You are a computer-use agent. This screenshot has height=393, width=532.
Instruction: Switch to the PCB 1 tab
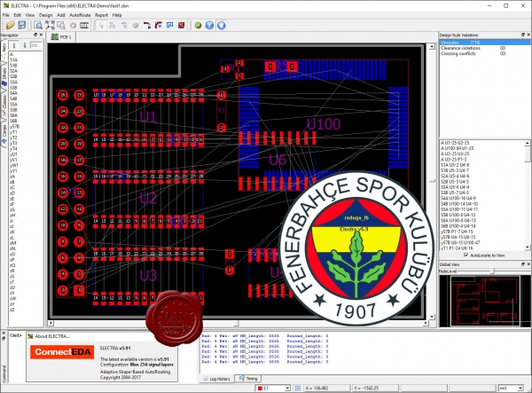click(x=62, y=37)
